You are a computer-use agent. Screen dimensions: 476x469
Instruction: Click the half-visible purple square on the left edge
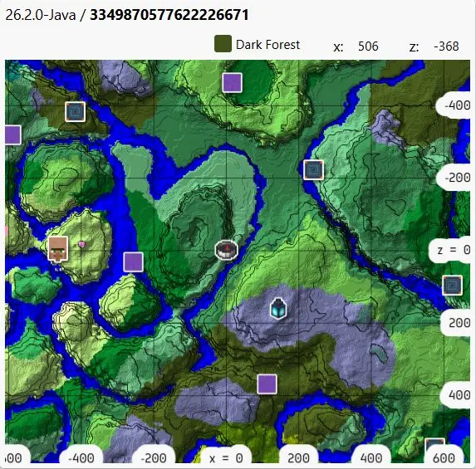[x=13, y=135]
